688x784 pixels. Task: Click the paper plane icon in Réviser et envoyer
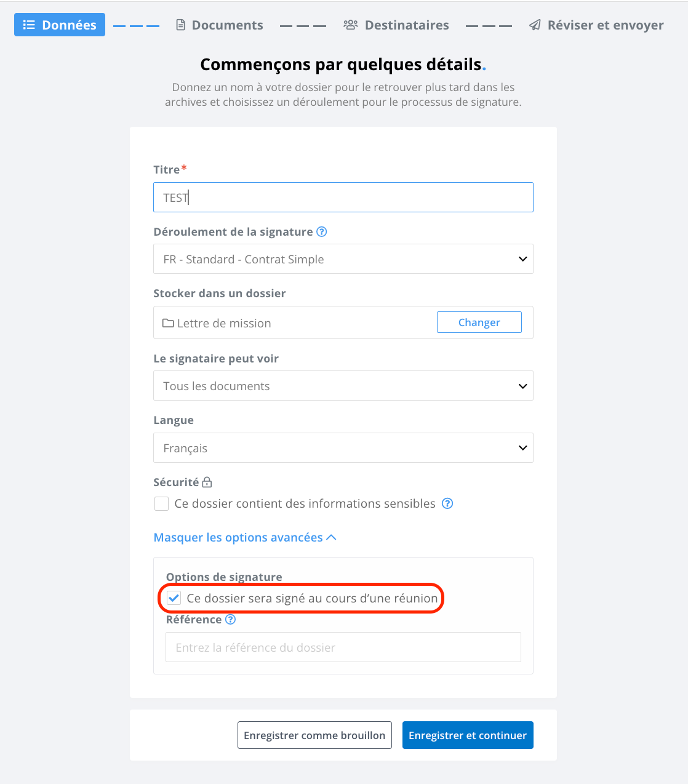[535, 25]
